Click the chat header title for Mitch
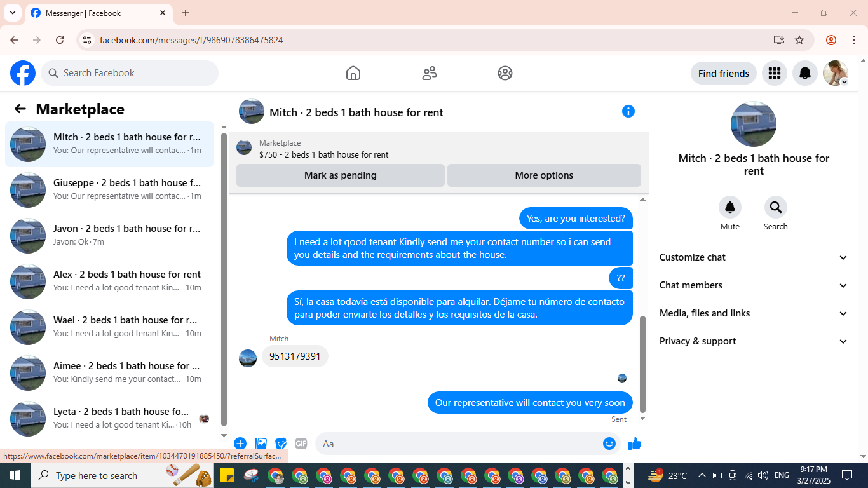Image resolution: width=868 pixels, height=488 pixels. (356, 112)
